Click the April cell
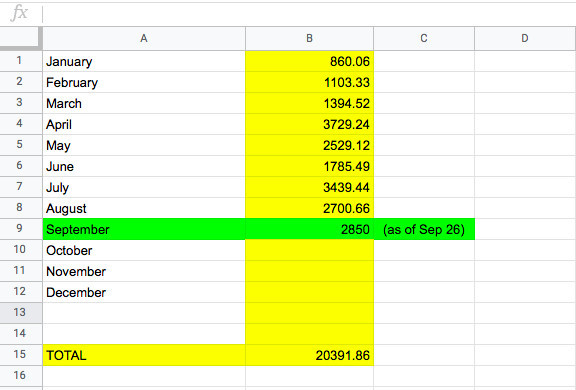This screenshot has width=576, height=390. [144, 124]
